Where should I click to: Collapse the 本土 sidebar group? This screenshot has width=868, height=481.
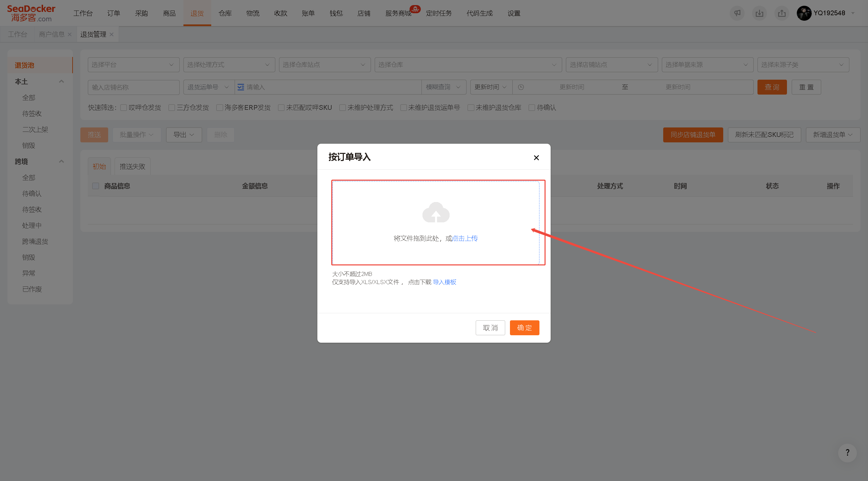coord(61,81)
